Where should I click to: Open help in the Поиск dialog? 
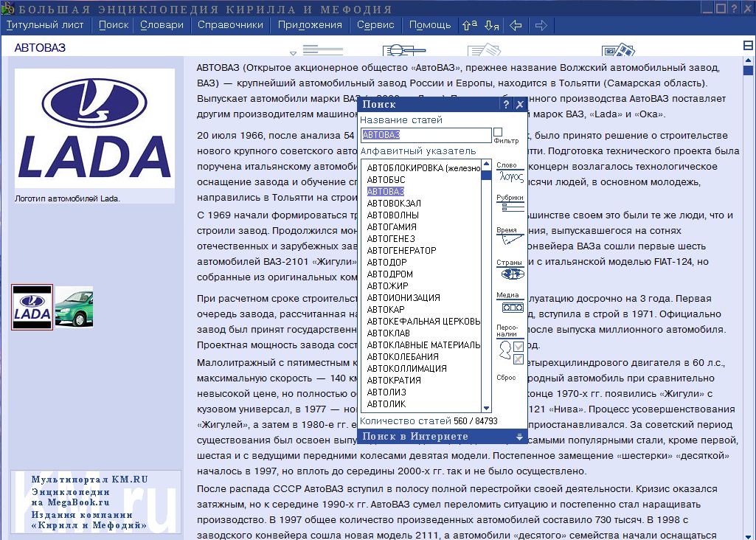coord(506,104)
